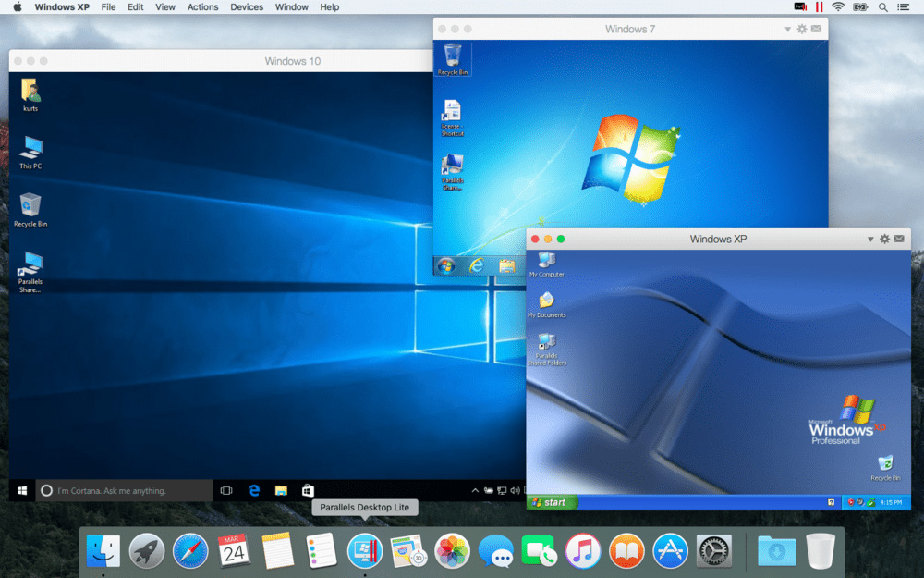Image resolution: width=924 pixels, height=578 pixels.
Task: Show hidden tray icons in Windows 10
Action: (475, 491)
